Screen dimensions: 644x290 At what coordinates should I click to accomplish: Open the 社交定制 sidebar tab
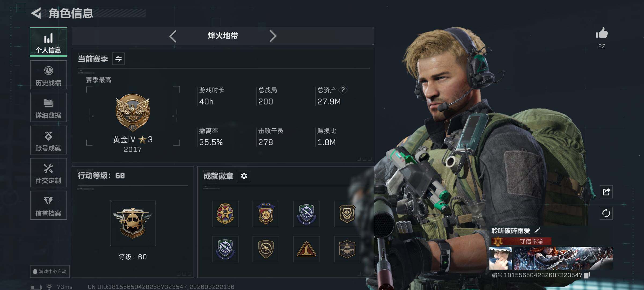tap(48, 173)
